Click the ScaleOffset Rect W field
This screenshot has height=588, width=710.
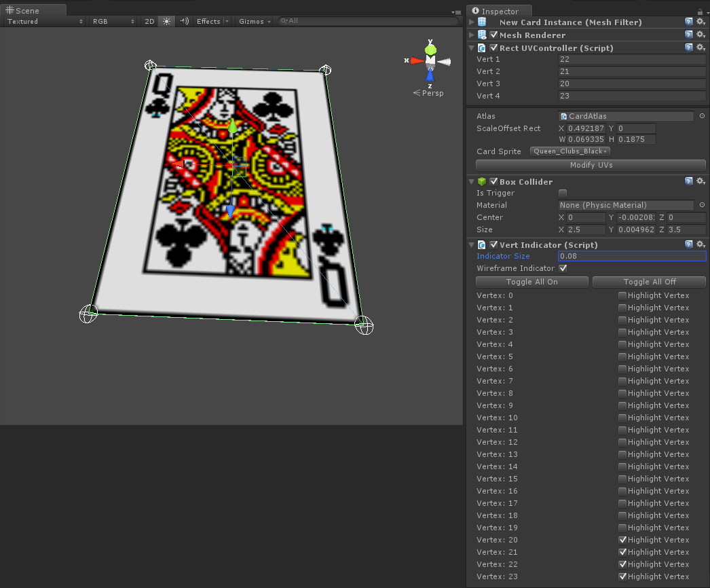(x=586, y=139)
